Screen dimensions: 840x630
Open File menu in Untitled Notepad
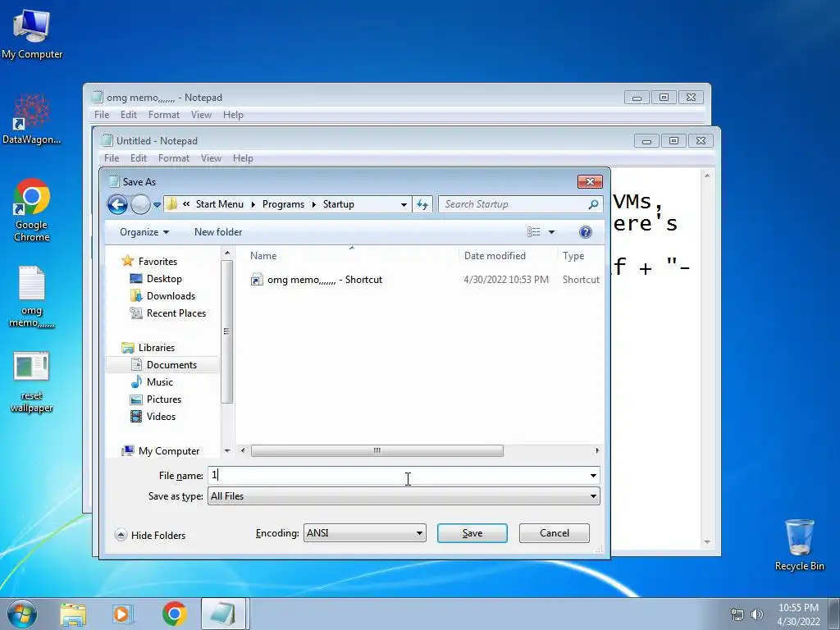tap(112, 158)
